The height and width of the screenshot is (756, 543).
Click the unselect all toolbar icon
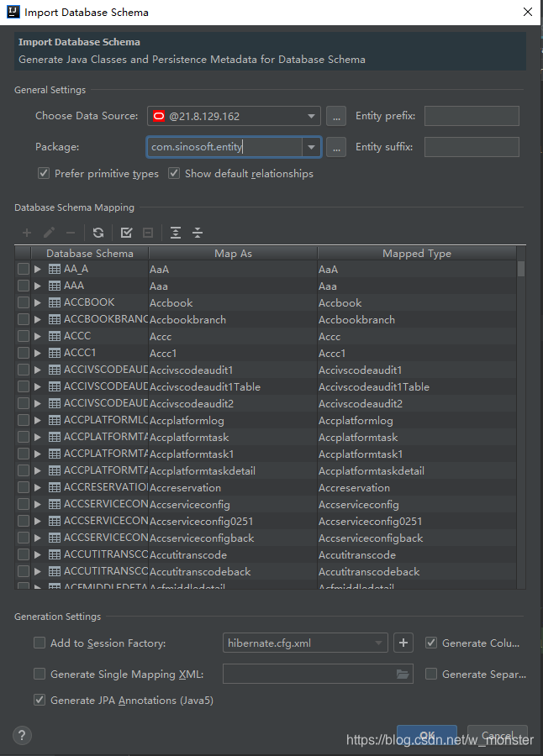pyautogui.click(x=148, y=233)
